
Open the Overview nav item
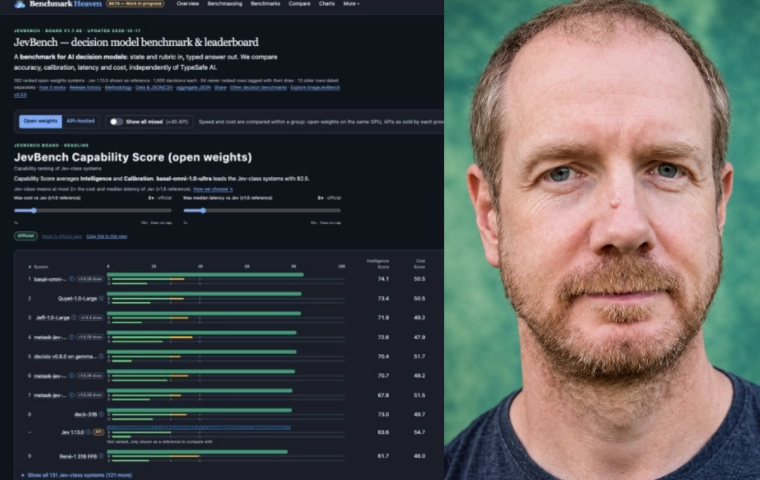[188, 4]
